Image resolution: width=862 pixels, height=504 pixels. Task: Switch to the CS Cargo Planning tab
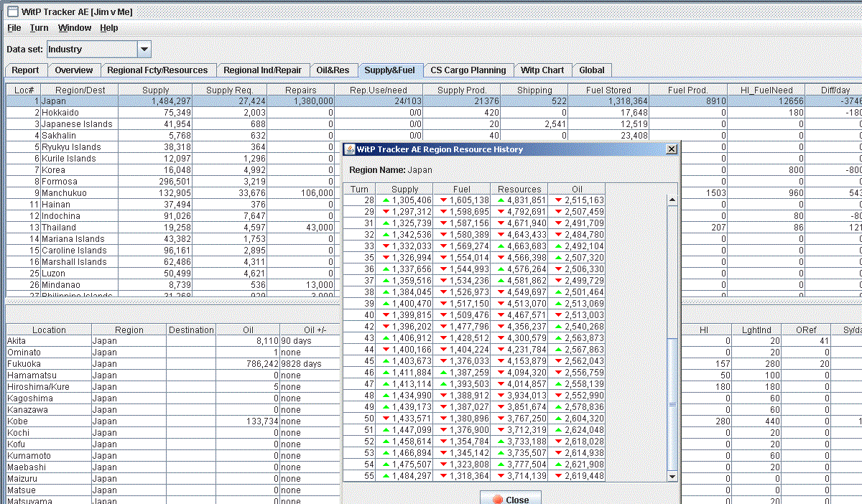[468, 70]
